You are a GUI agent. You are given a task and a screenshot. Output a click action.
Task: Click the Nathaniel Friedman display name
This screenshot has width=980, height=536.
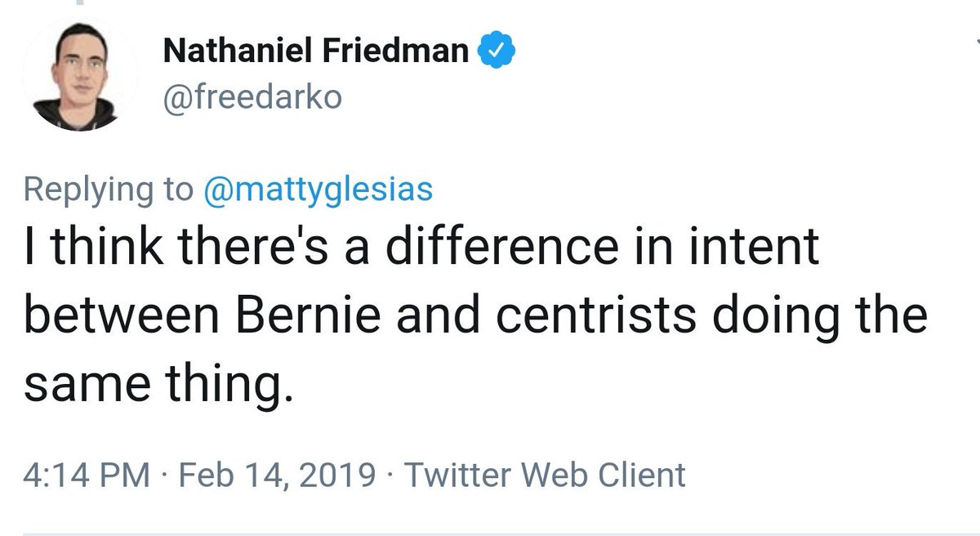click(x=316, y=52)
